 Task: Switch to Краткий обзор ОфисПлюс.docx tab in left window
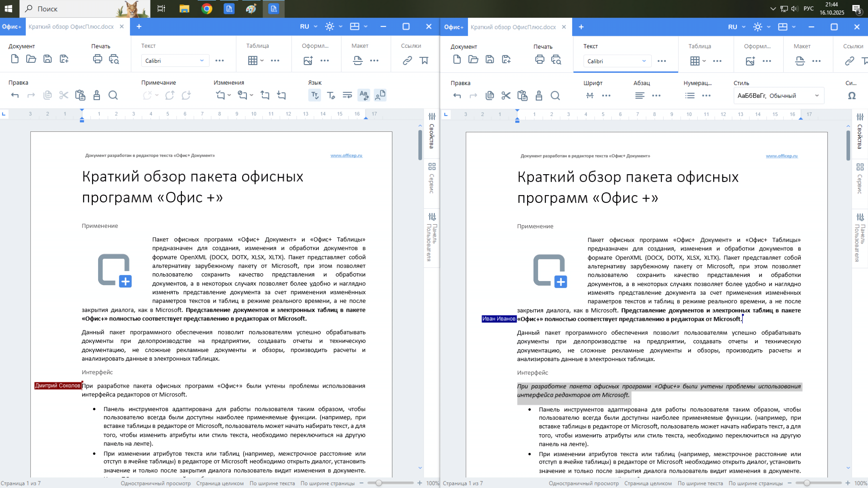71,27
